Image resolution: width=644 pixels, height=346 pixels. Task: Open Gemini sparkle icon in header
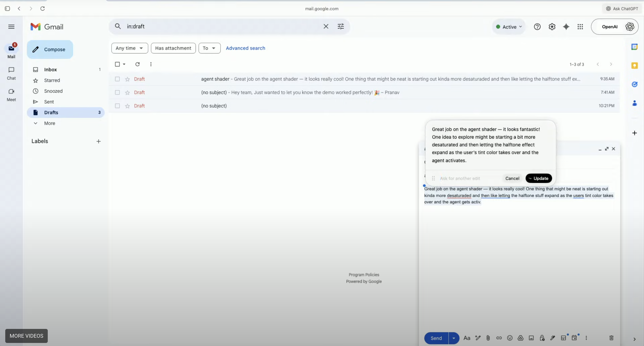click(x=566, y=27)
